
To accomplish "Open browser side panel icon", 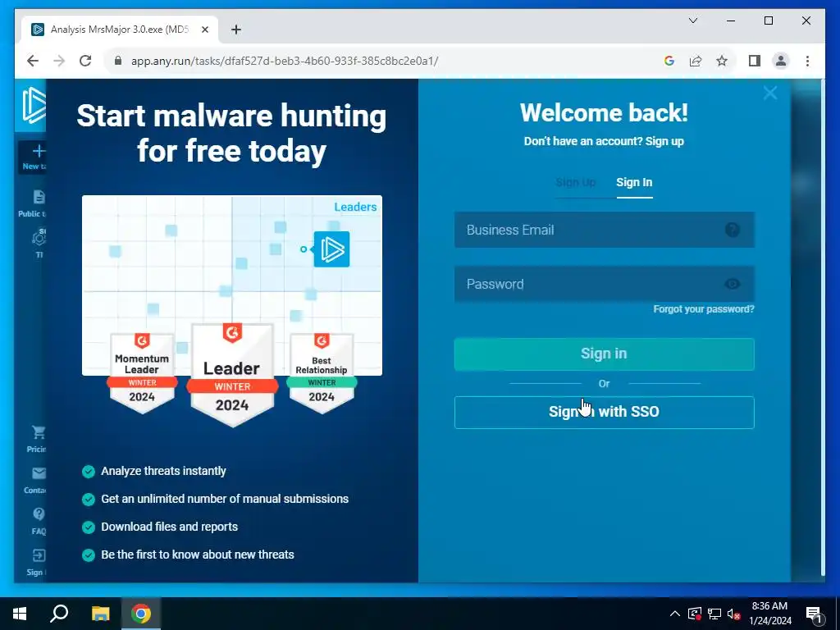I will pyautogui.click(x=755, y=61).
